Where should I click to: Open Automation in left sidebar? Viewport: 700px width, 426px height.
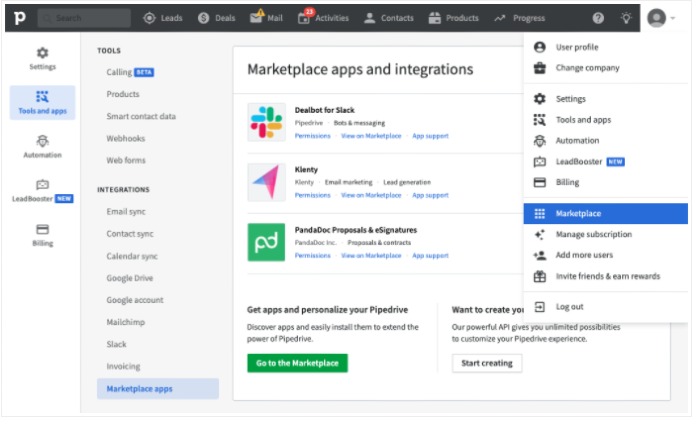tap(42, 146)
